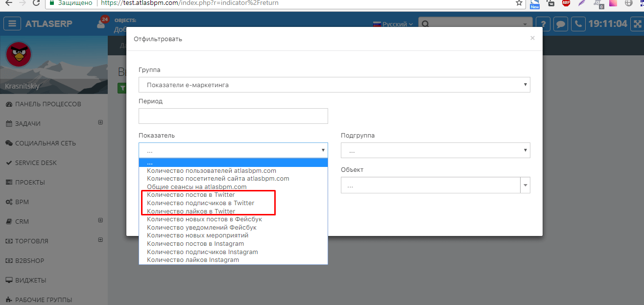Open BPM sidebar item

point(22,202)
